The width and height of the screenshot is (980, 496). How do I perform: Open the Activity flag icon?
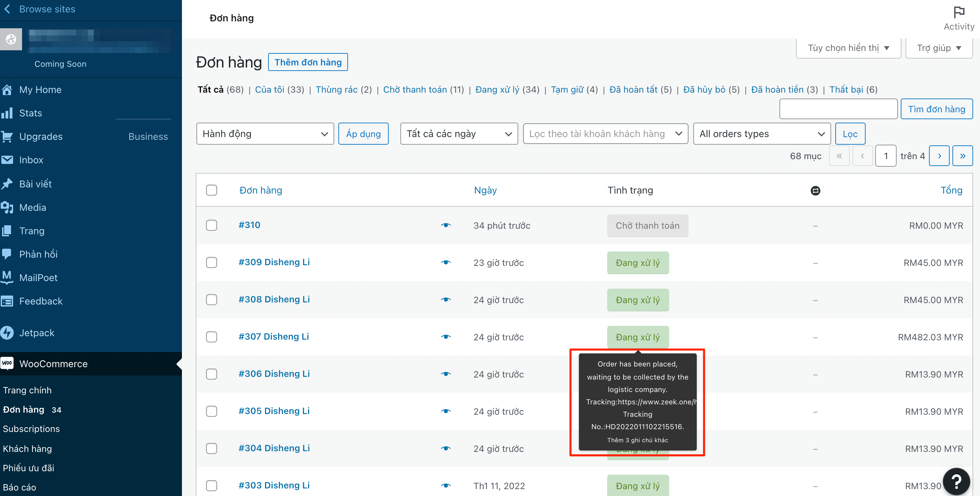click(959, 12)
